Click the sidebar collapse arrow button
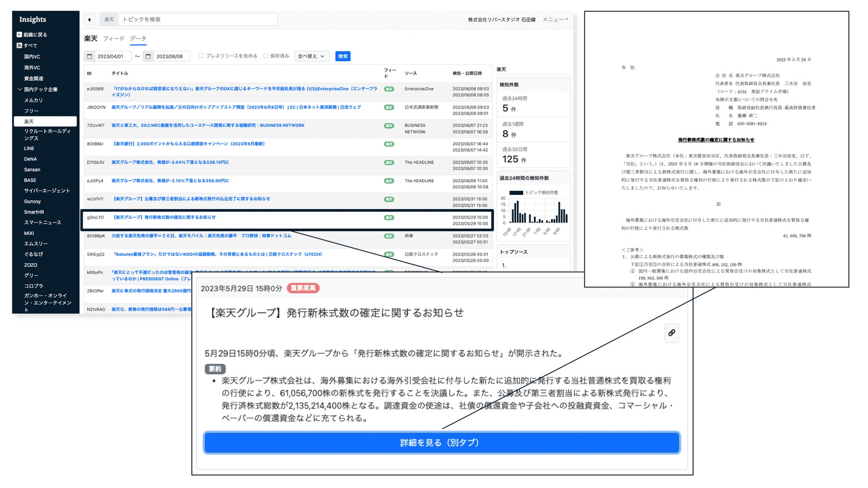The image size is (868, 488). tap(89, 20)
